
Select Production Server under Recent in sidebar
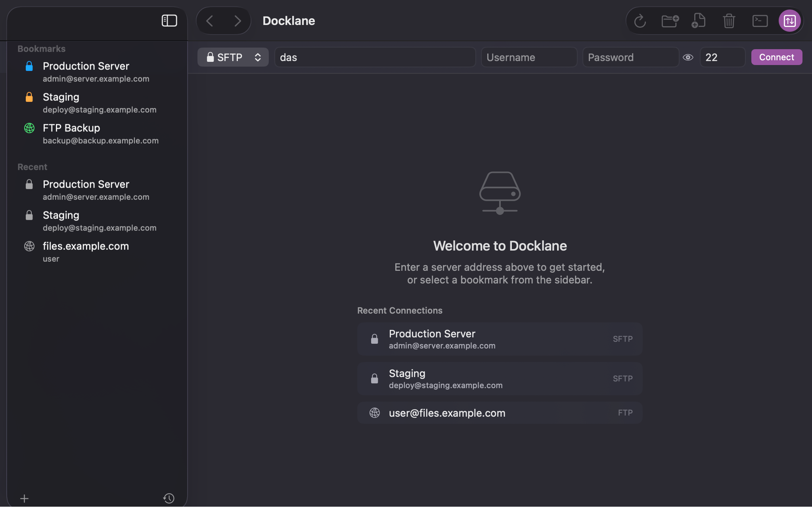click(97, 190)
